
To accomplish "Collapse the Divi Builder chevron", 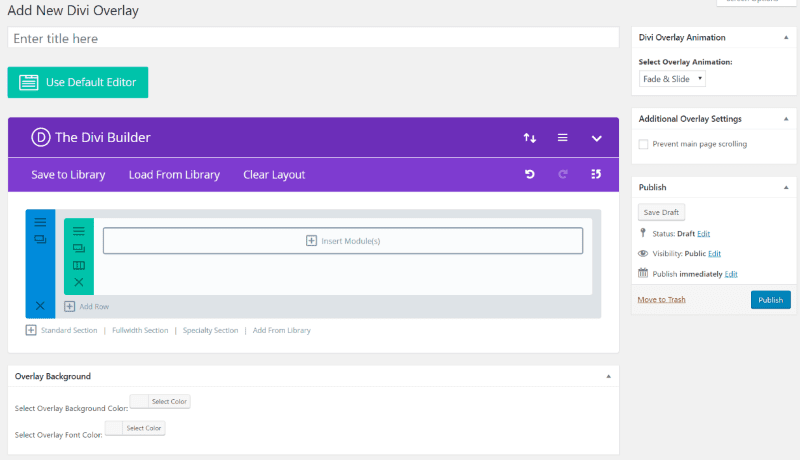I will click(596, 138).
